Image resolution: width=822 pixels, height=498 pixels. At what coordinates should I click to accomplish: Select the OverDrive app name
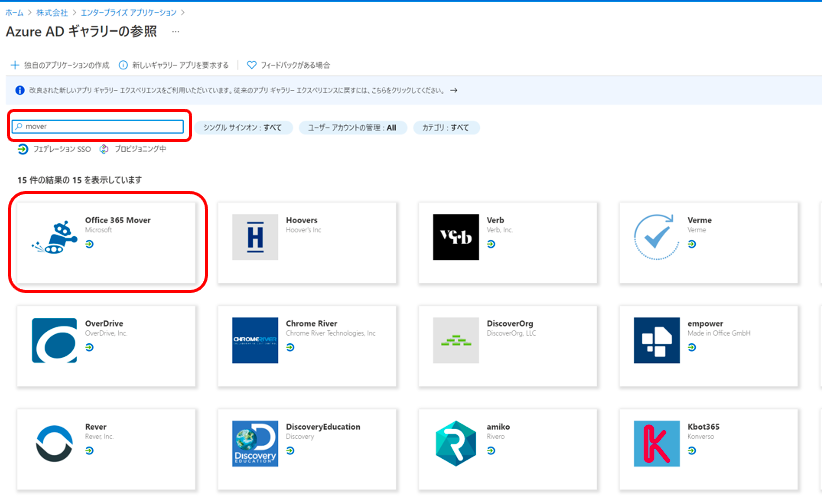(104, 323)
